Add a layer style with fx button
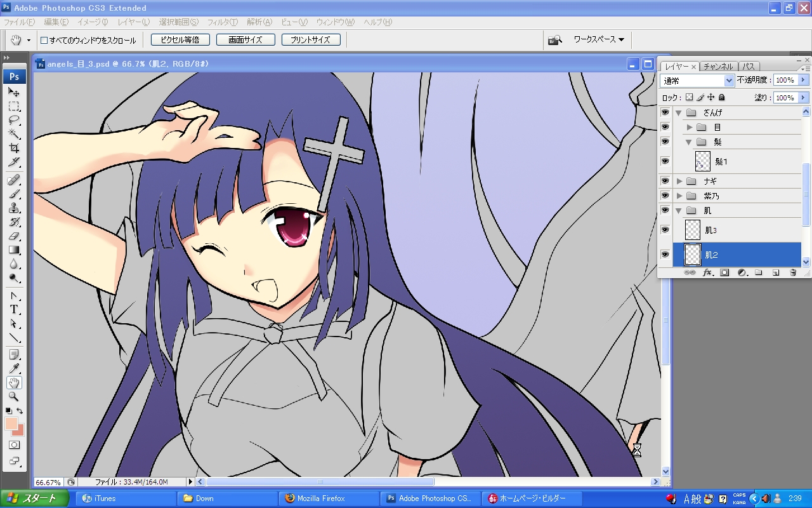 tap(708, 272)
